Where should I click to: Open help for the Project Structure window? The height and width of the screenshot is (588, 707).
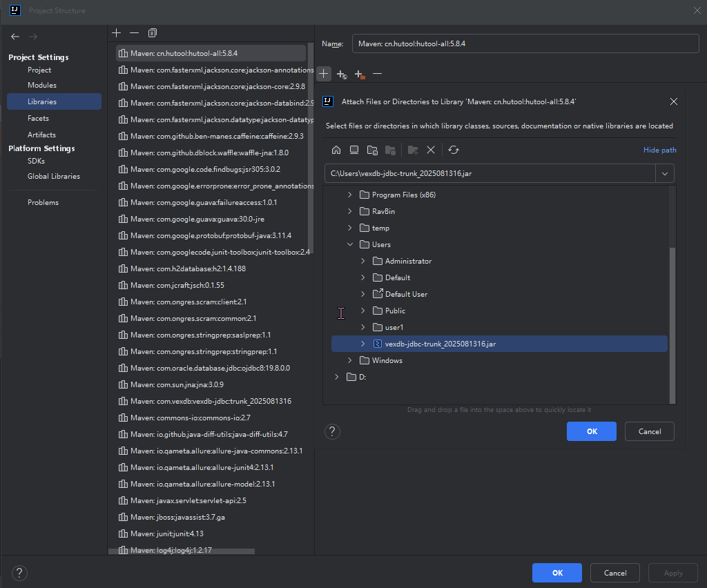pos(19,573)
